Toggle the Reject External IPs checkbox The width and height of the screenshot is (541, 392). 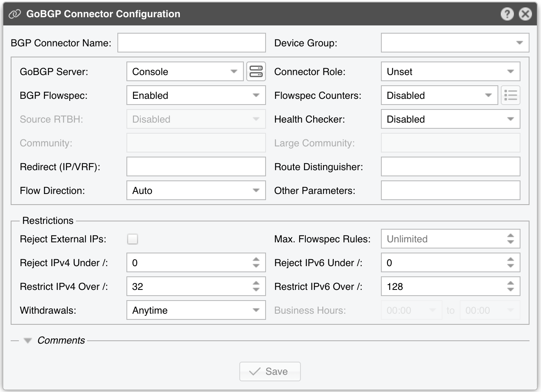133,239
